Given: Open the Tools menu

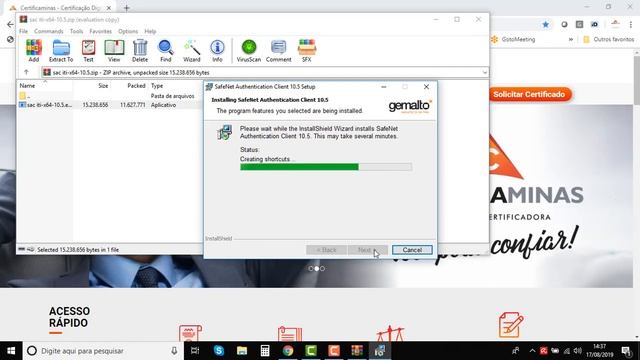Looking at the screenshot, I should click(x=76, y=31).
